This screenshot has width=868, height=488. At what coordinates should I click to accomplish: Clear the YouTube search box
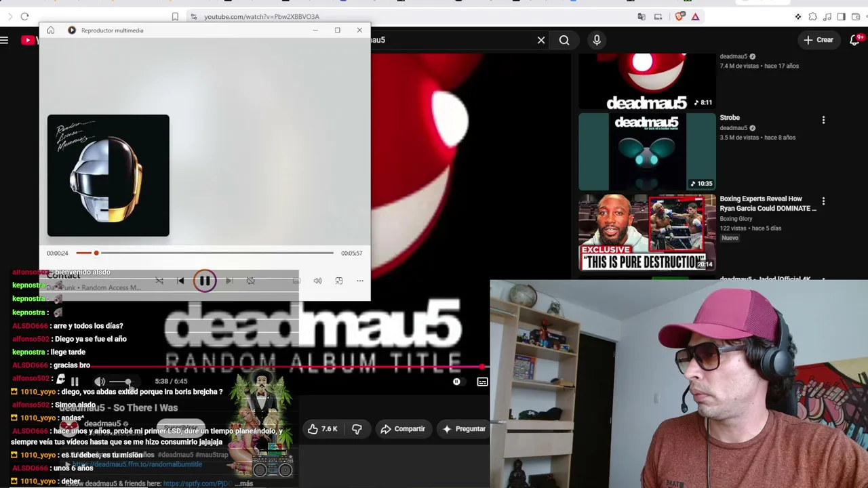(541, 40)
